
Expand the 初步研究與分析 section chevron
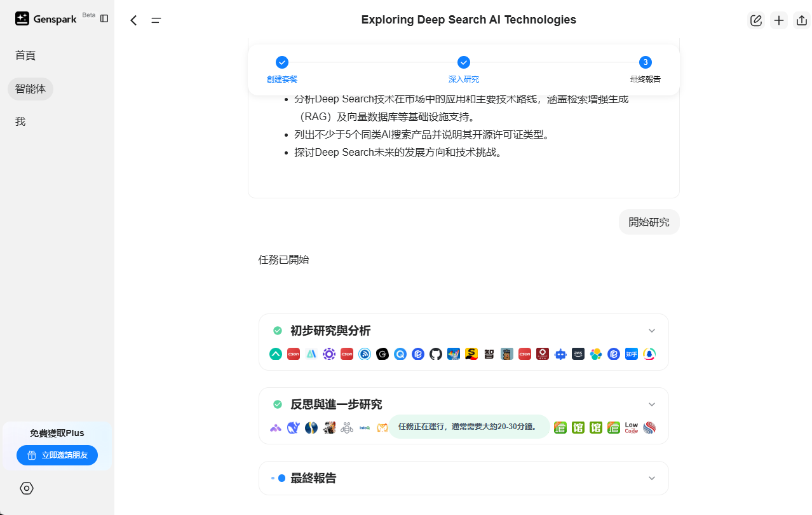[652, 331]
